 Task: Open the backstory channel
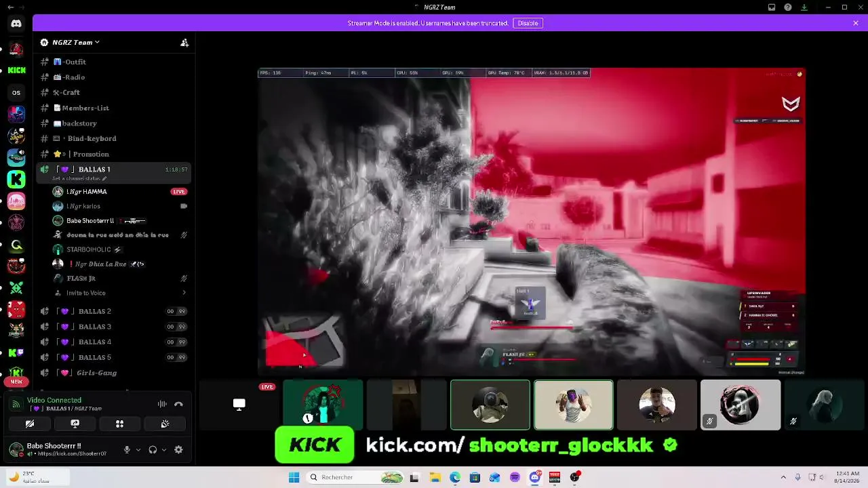pos(114,123)
